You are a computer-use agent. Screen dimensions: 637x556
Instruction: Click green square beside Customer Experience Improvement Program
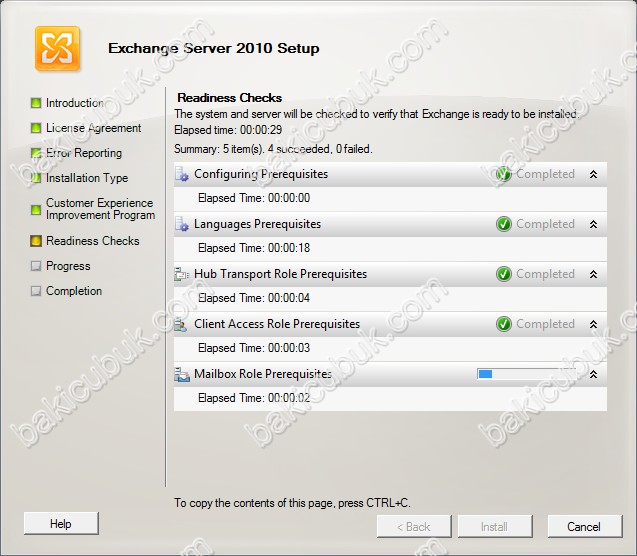36,210
